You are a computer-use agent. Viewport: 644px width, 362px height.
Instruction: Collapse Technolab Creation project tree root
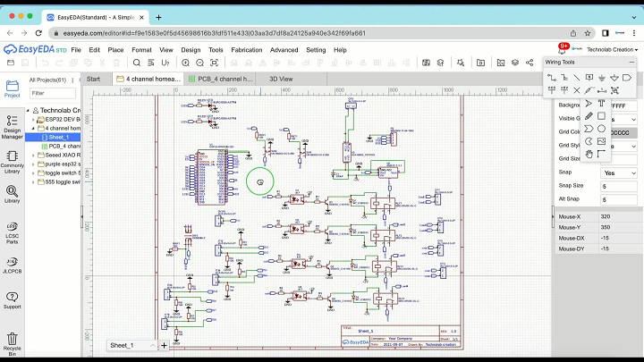29,111
